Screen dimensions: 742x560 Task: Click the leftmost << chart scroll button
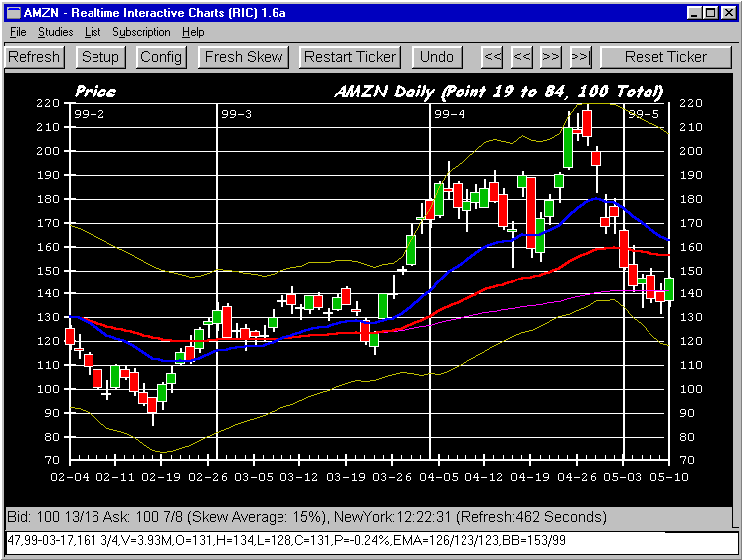492,57
